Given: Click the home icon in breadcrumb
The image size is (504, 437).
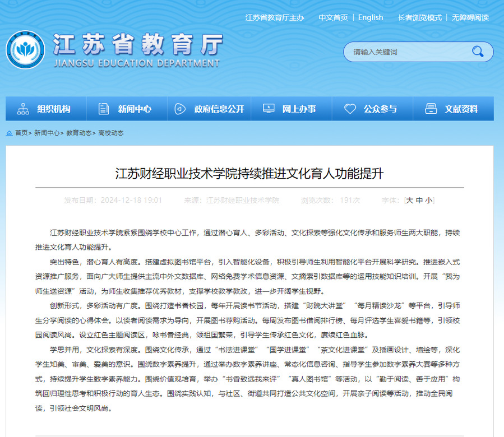Looking at the screenshot, I should tap(10, 133).
